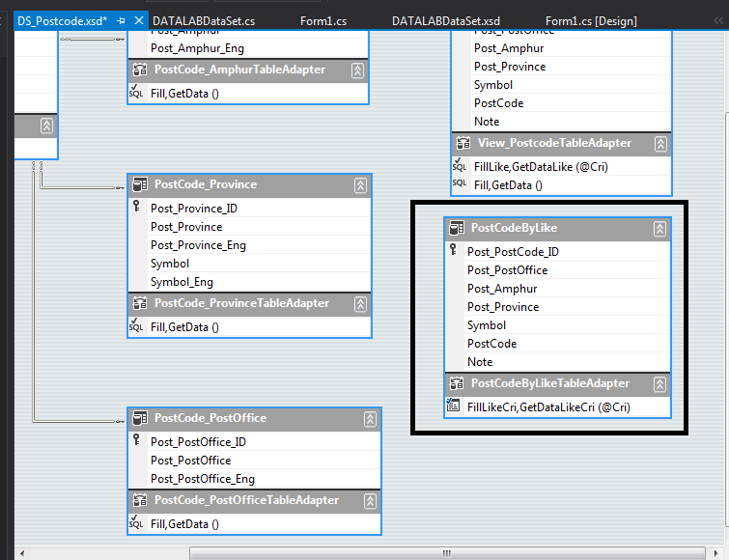Viewport: 729px width, 560px height.
Task: Click the horizontal scrollbar right arrow
Action: [x=715, y=553]
